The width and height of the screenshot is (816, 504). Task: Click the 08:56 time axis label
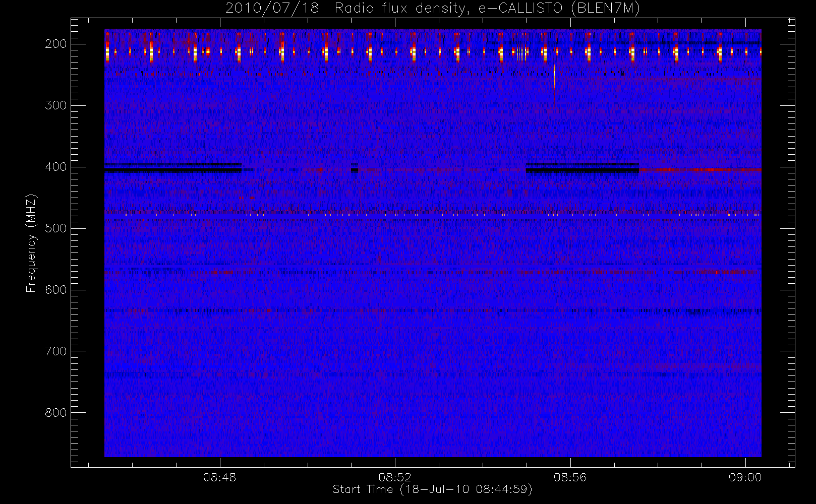(570, 477)
